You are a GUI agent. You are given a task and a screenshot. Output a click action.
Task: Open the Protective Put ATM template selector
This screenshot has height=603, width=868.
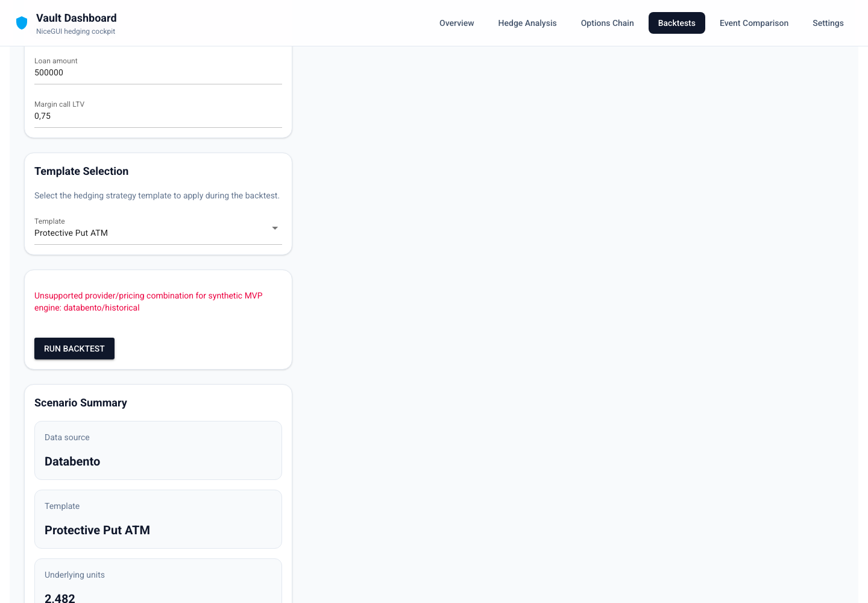pyautogui.click(x=151, y=233)
